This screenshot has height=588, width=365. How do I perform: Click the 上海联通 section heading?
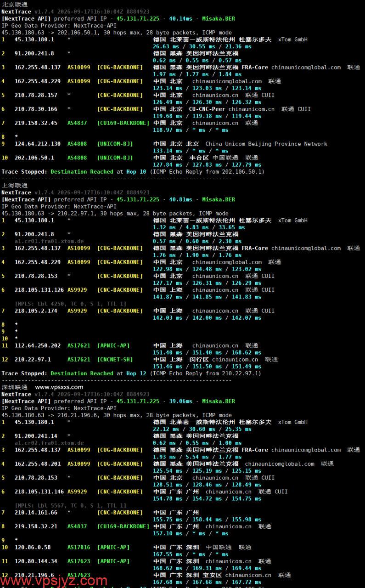point(14,186)
